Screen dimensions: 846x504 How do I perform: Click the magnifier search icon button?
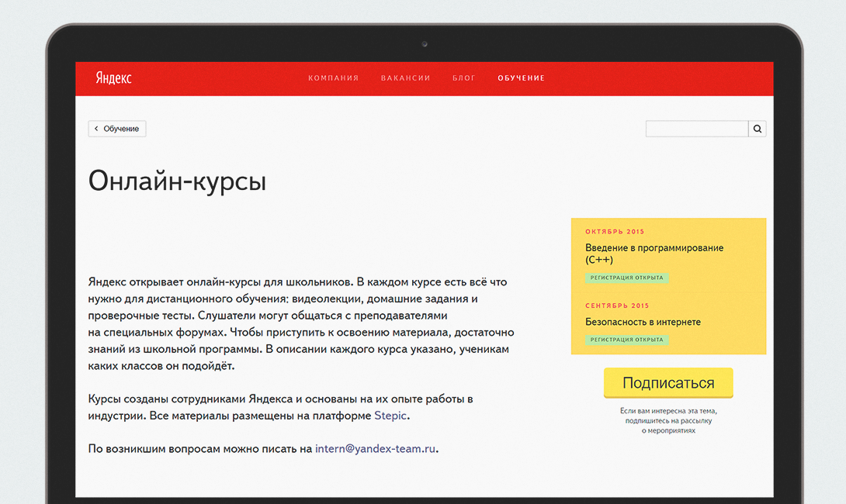click(x=758, y=129)
